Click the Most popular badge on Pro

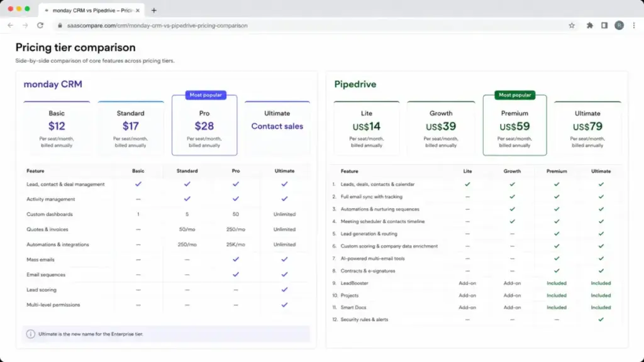pyautogui.click(x=206, y=95)
